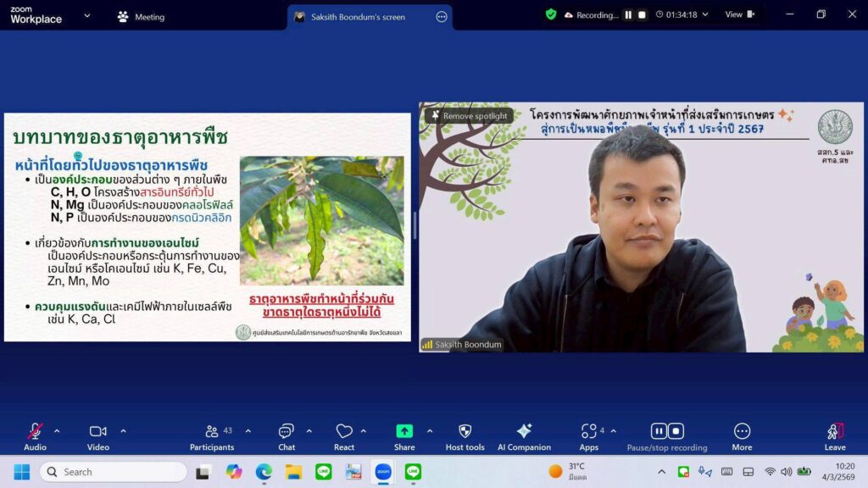Switch to the Meeting tab
Image resolution: width=868 pixels, height=488 pixels.
pos(142,17)
